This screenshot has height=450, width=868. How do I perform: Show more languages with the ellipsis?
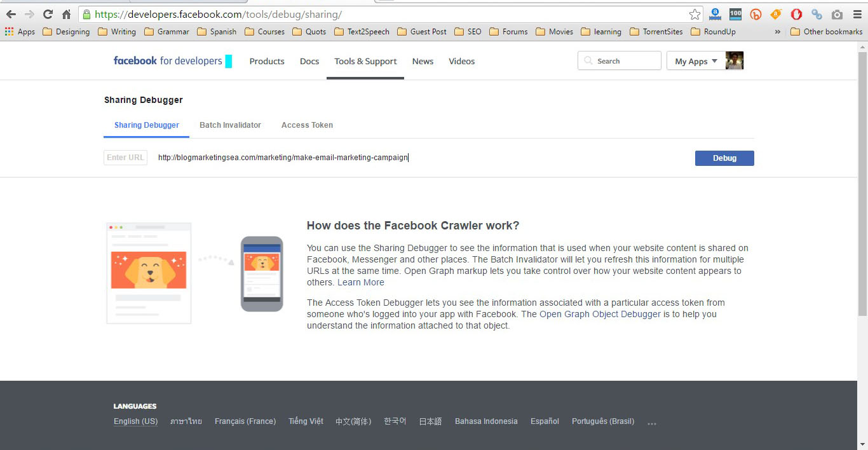pyautogui.click(x=652, y=423)
